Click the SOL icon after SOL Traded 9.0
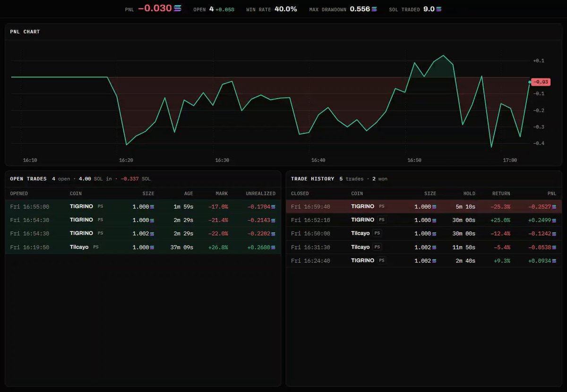567x392 pixels. pos(439,9)
